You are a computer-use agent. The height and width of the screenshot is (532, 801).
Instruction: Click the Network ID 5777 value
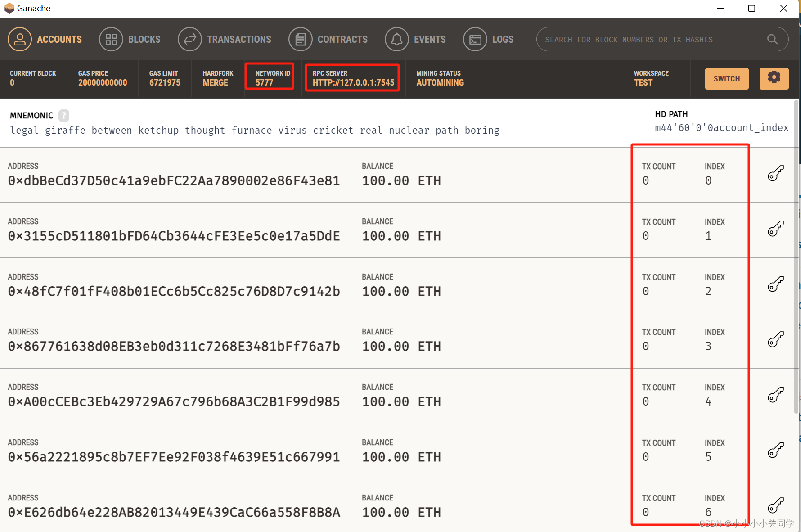(264, 83)
